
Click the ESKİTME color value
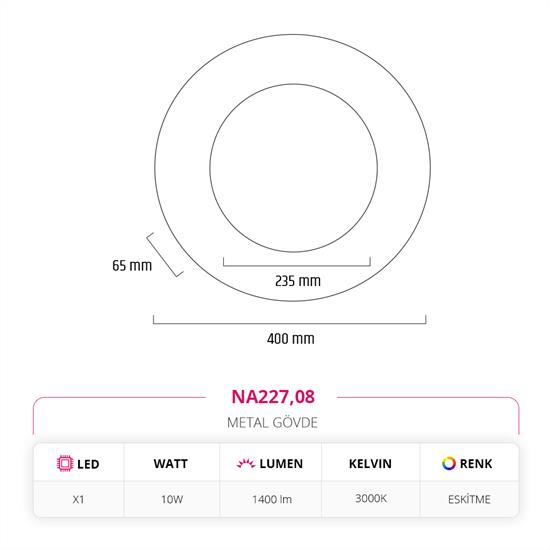469,499
